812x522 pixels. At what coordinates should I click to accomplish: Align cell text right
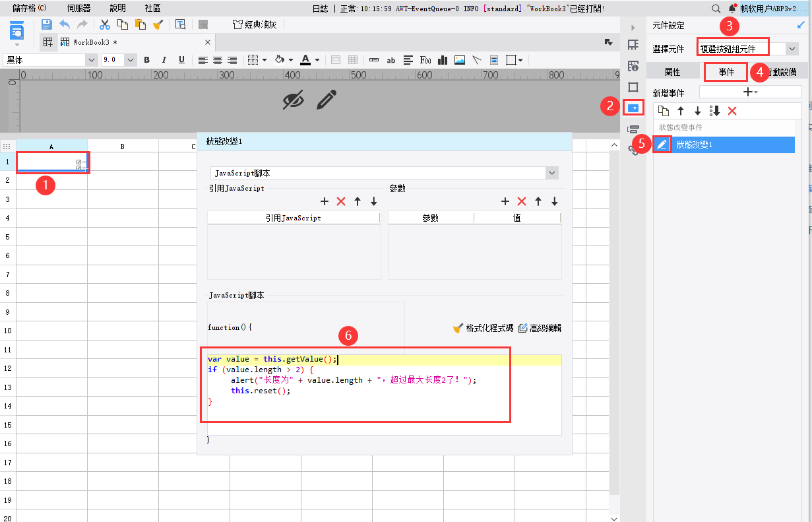pyautogui.click(x=232, y=60)
